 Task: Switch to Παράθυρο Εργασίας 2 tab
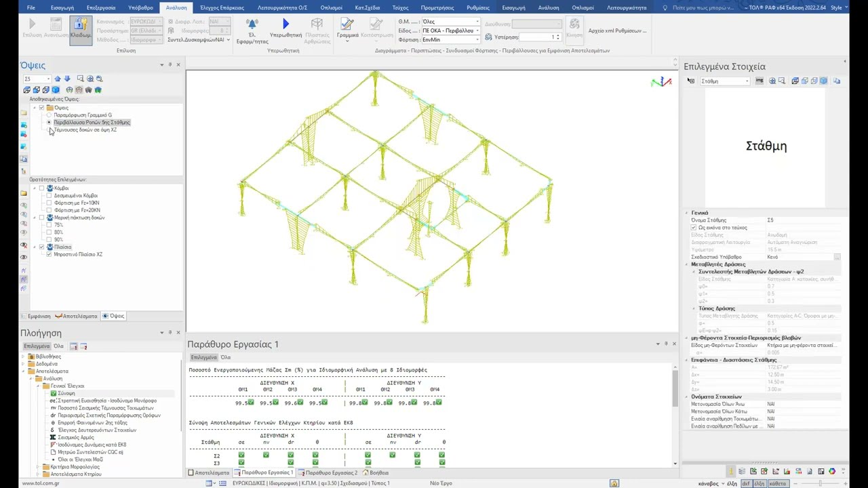(x=328, y=473)
